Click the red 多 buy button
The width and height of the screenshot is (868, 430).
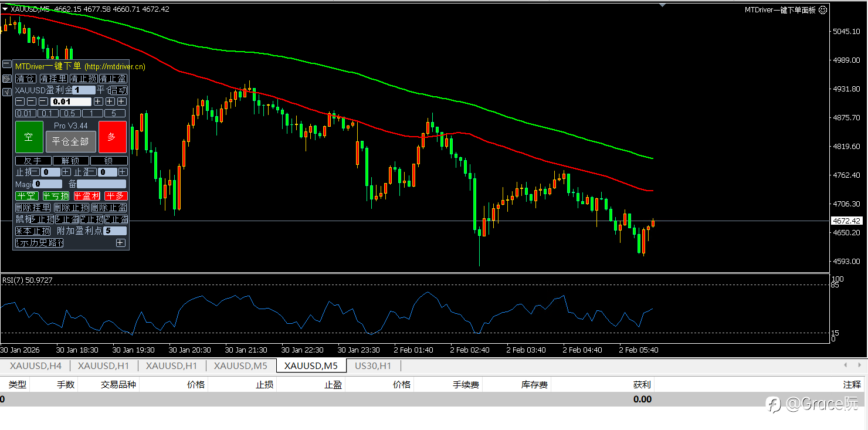(x=113, y=137)
